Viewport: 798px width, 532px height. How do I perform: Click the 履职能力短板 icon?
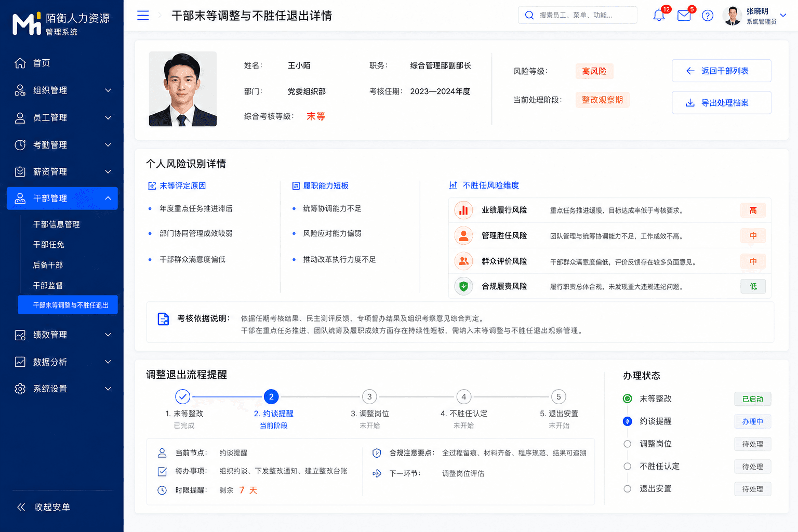pos(296,185)
